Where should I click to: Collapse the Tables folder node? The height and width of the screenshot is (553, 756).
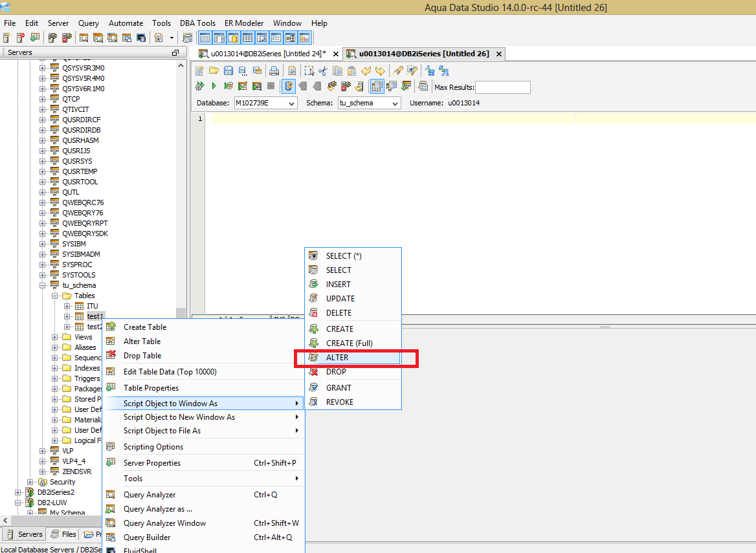pos(54,296)
